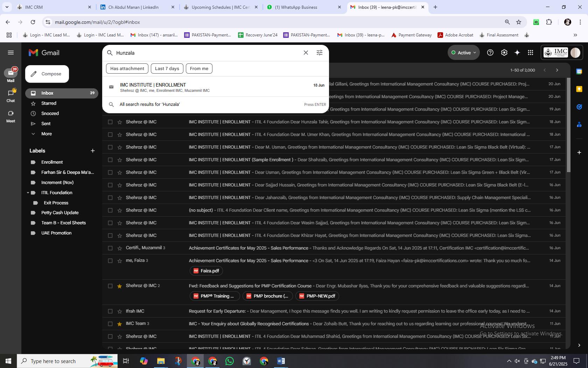Go to older page arrow
Viewport: 588px width, 368px height.
(557, 70)
